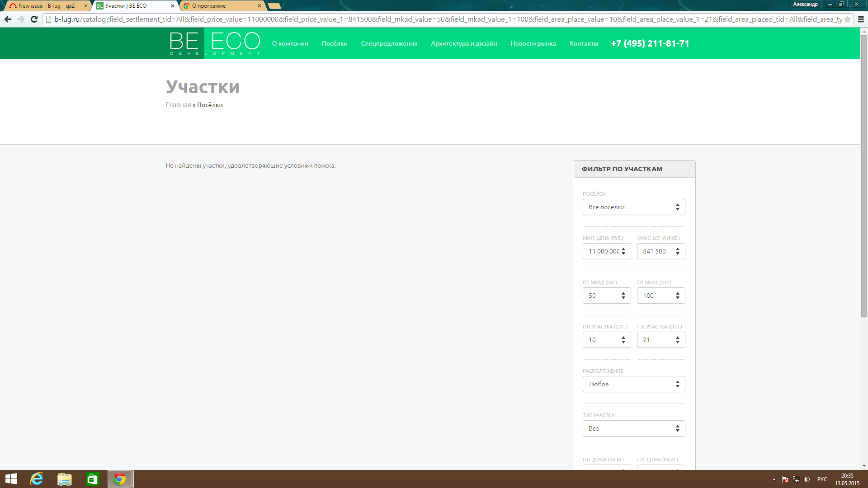This screenshot has height=488, width=868.
Task: Open the Тип участка dropdown
Action: pos(633,428)
